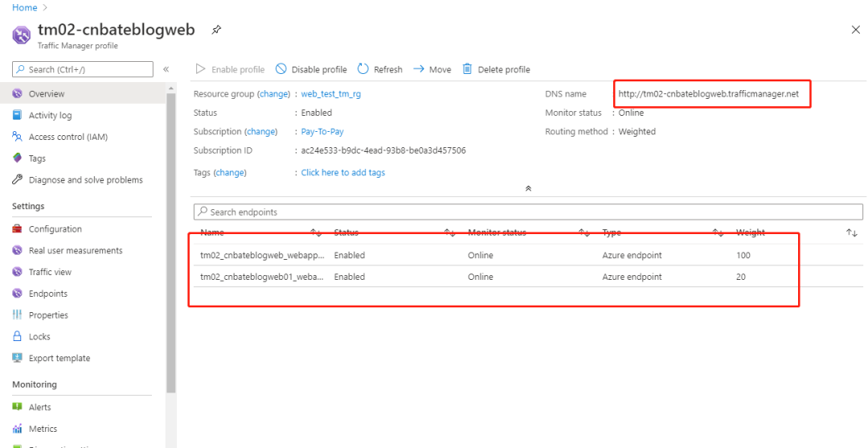868x448 pixels.
Task: Click the Activity log icon
Action: pyautogui.click(x=17, y=115)
